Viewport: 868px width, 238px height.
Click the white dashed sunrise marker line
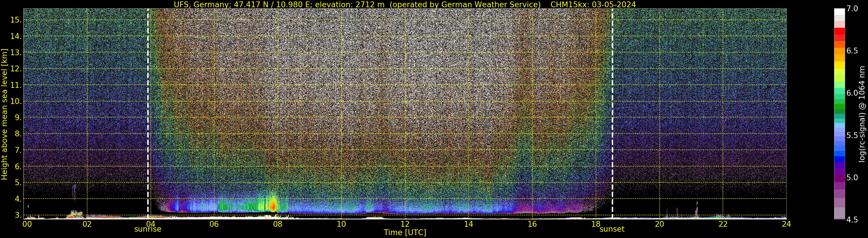pos(148,114)
